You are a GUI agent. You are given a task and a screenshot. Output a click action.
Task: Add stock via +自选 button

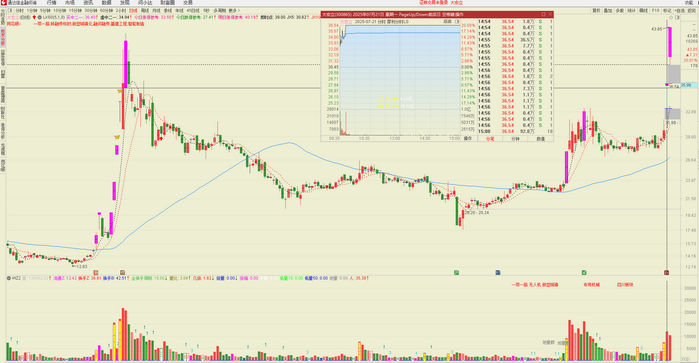click(x=679, y=11)
